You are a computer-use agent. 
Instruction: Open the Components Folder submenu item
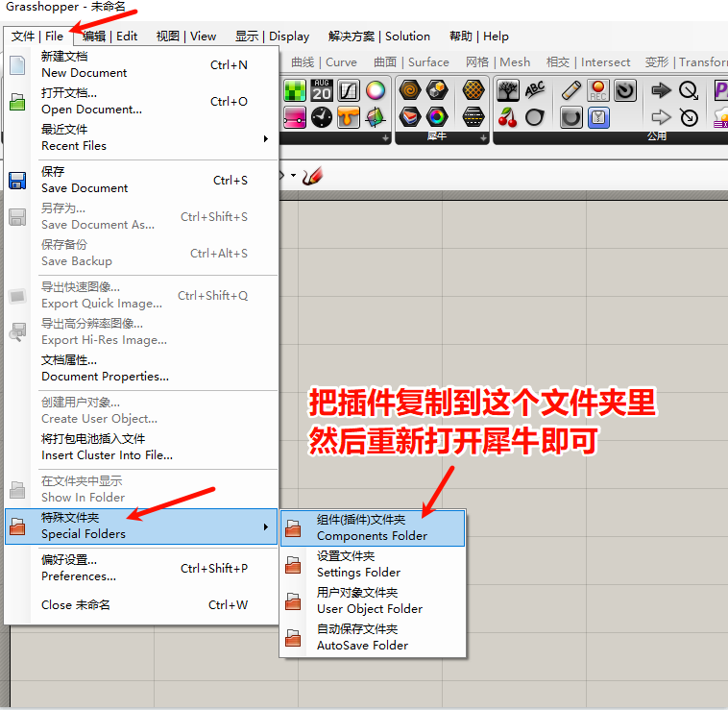pyautogui.click(x=373, y=528)
